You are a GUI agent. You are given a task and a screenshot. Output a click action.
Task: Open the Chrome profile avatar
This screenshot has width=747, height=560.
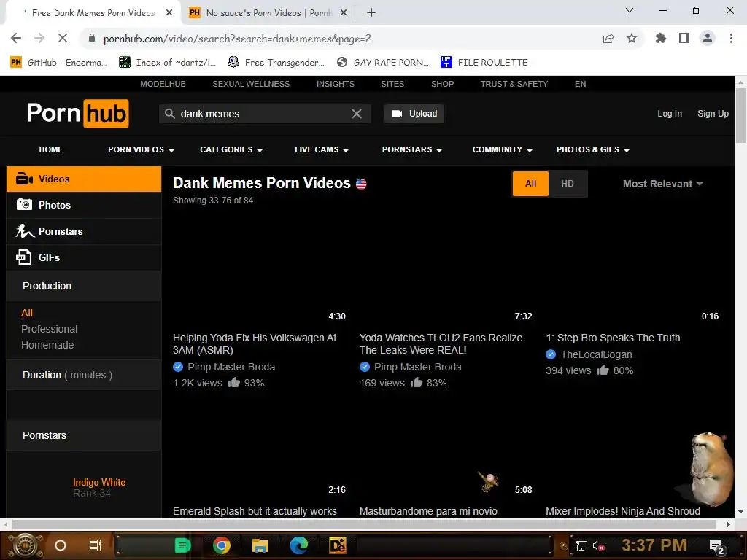708,38
